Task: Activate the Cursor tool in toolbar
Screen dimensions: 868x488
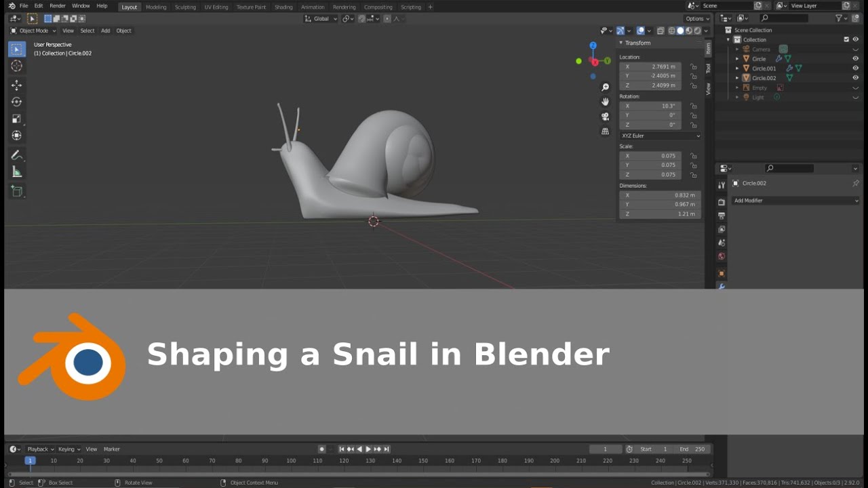Action: coord(17,66)
